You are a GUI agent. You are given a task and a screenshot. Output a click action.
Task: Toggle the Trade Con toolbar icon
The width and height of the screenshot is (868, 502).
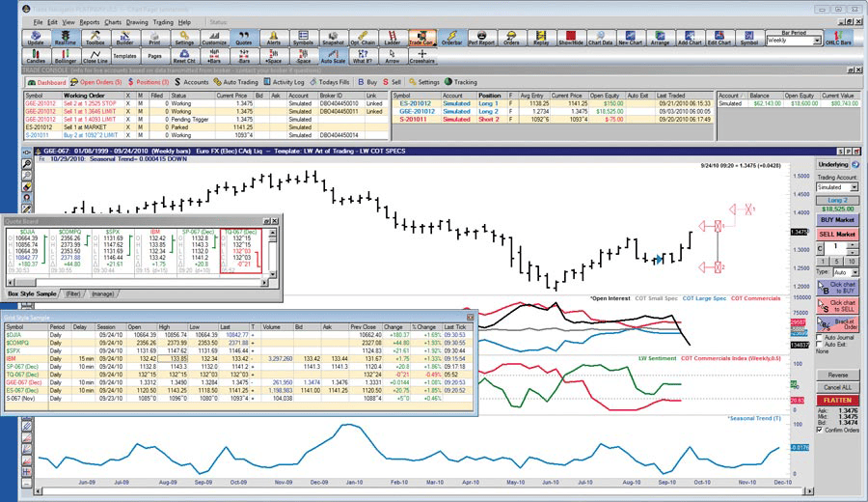point(421,38)
